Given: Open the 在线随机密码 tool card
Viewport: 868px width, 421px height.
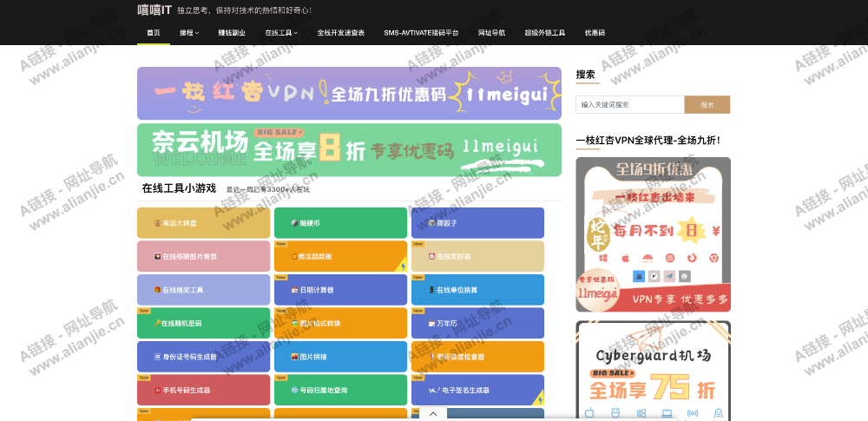Looking at the screenshot, I should pos(204,323).
